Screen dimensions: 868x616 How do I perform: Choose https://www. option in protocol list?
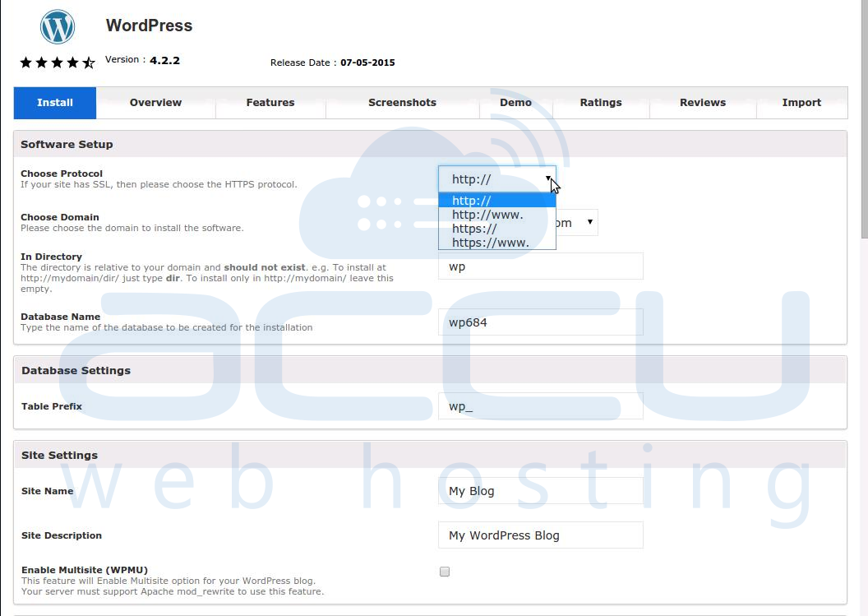(x=497, y=242)
